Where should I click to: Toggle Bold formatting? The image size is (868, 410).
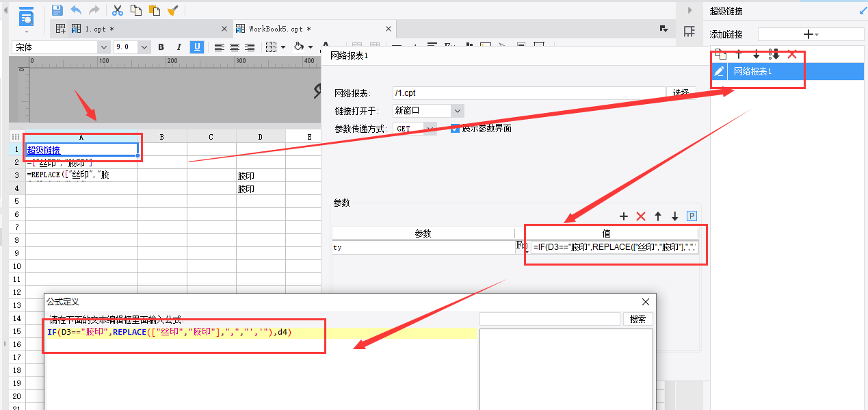tap(161, 47)
